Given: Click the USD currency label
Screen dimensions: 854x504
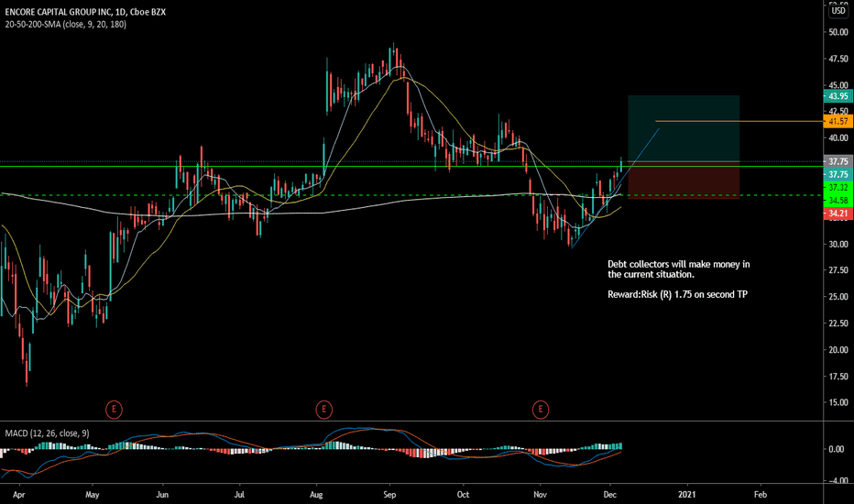Looking at the screenshot, I should pyautogui.click(x=838, y=11).
